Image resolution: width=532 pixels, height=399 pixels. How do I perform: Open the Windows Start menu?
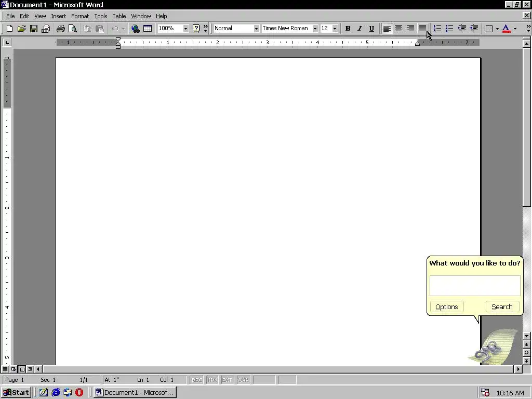click(16, 393)
